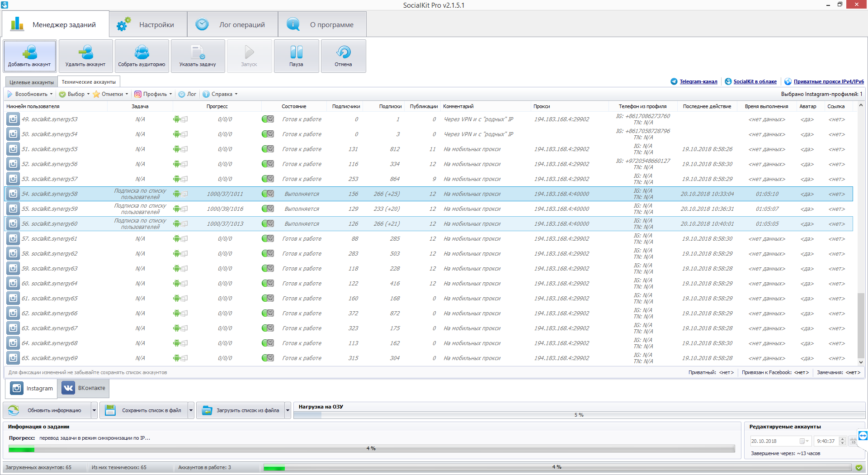Toggle state switch for socialkit.synergy69
The height and width of the screenshot is (475, 868).
[268, 358]
